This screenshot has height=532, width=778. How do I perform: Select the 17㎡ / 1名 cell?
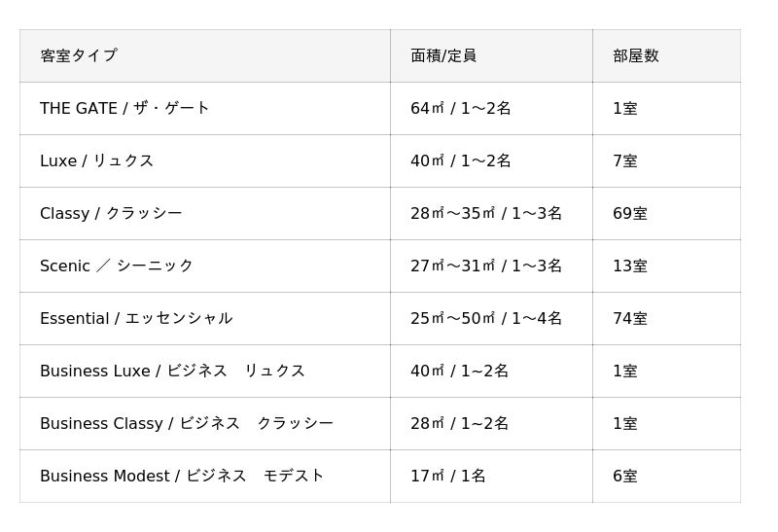coord(447,476)
